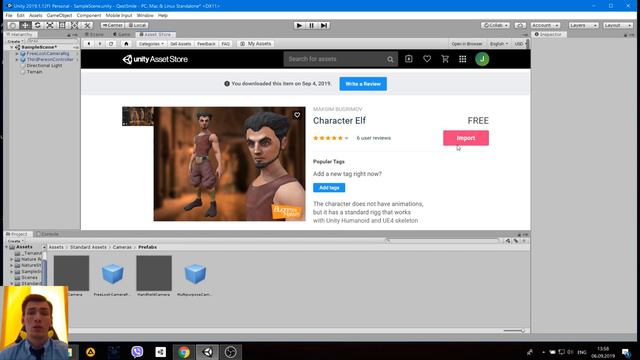Collapse the SampleScene hierarchy node

click(12, 47)
